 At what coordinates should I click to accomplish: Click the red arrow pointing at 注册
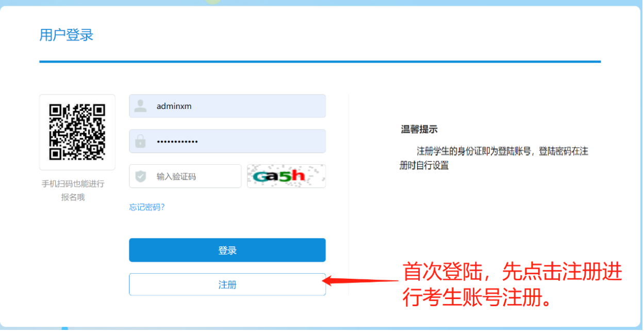(361, 279)
